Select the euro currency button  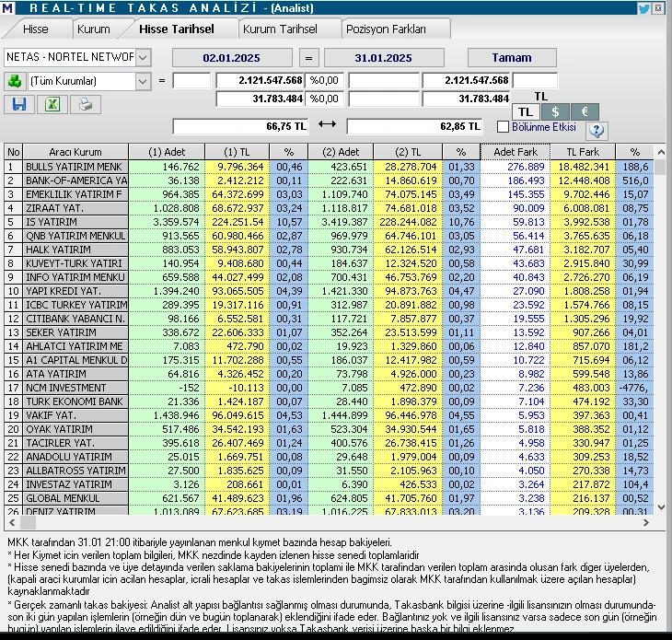[585, 112]
